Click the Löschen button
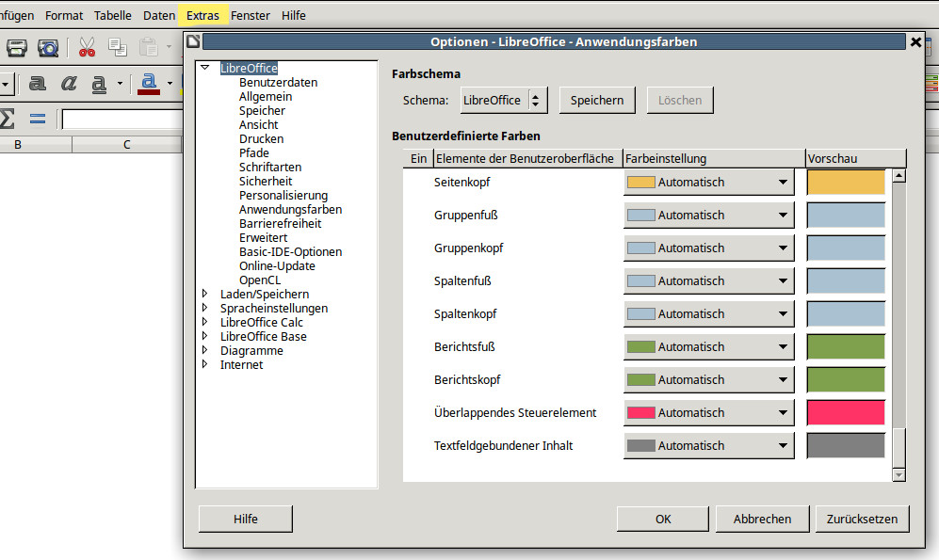The width and height of the screenshot is (939, 560). (680, 100)
